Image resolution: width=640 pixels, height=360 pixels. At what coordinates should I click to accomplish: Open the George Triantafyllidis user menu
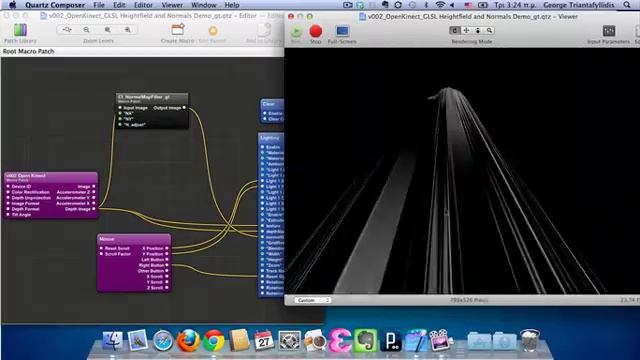[x=578, y=5]
